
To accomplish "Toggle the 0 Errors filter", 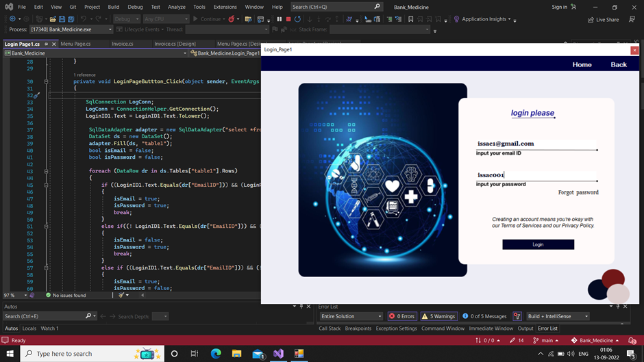I will coord(402,316).
